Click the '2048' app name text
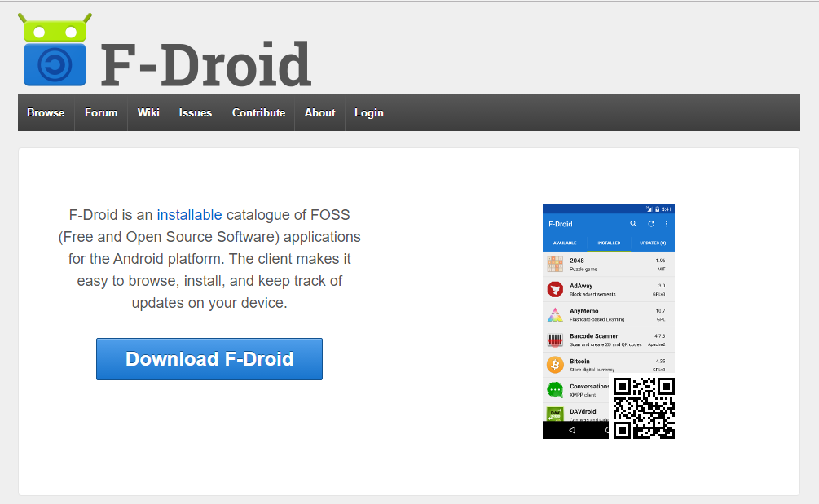 point(577,261)
